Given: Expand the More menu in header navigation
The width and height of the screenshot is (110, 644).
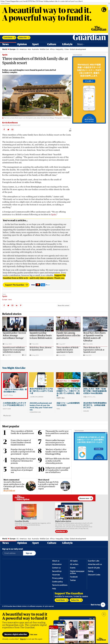Looking at the screenshot, I should pyautogui.click(x=80, y=44).
